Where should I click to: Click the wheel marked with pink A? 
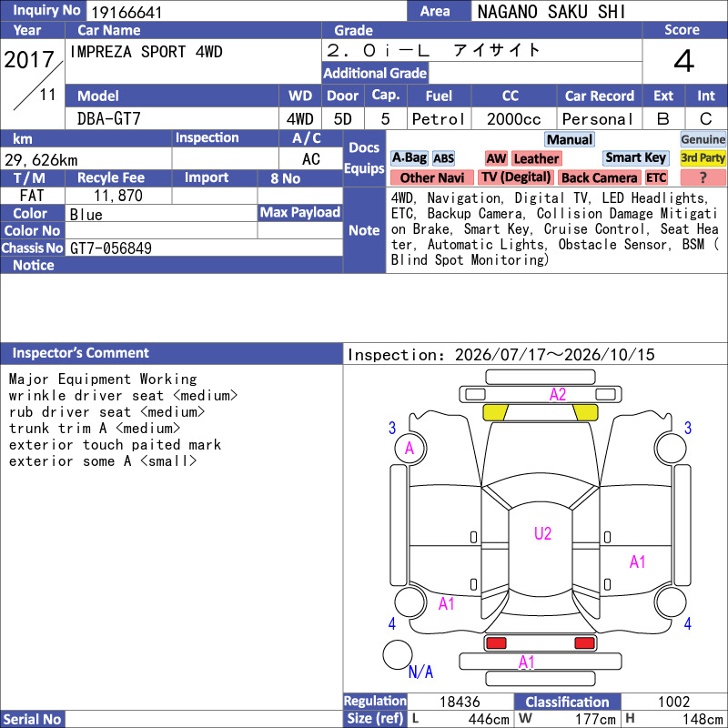click(x=410, y=449)
